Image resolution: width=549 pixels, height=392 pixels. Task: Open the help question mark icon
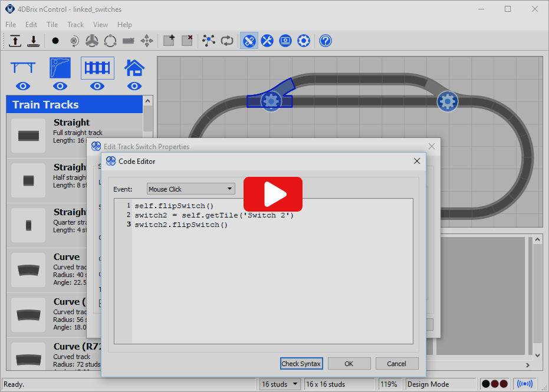coord(326,41)
